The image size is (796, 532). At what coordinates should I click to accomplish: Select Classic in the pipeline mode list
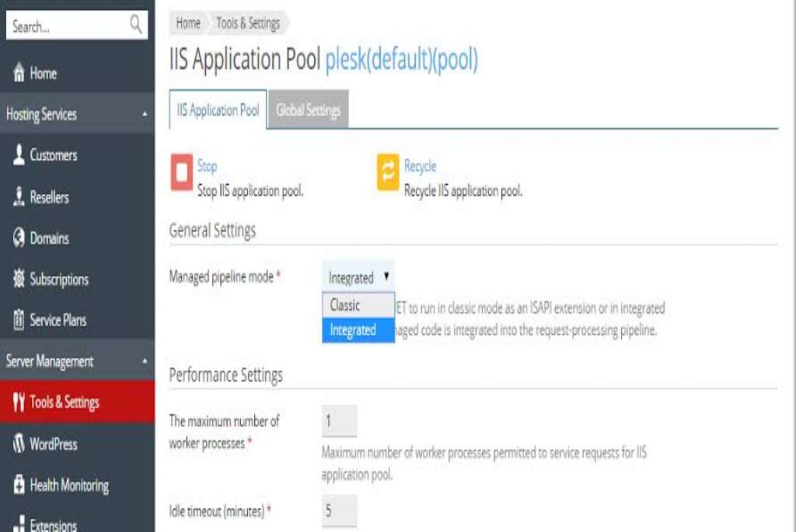click(x=358, y=305)
